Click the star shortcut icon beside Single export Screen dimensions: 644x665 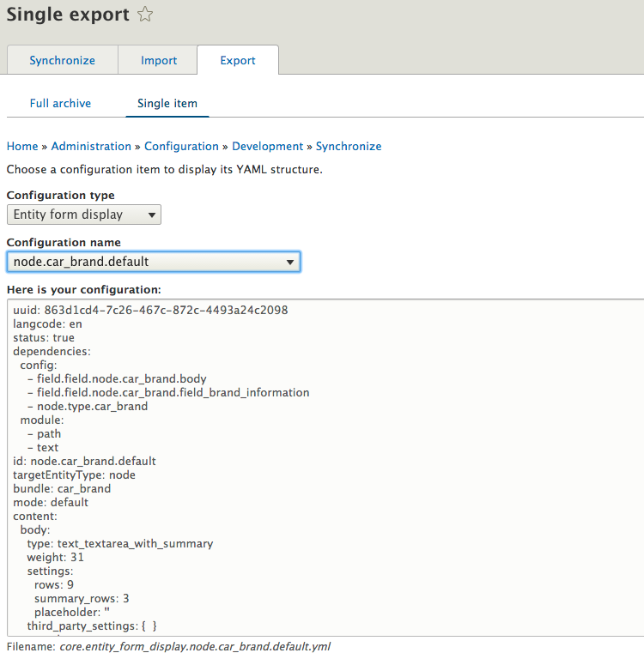click(145, 15)
